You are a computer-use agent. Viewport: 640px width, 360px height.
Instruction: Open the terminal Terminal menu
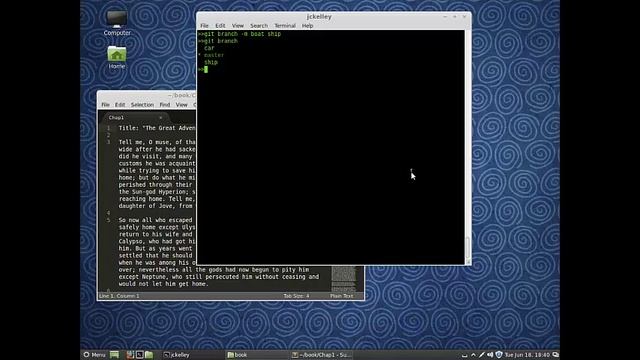pos(284,25)
